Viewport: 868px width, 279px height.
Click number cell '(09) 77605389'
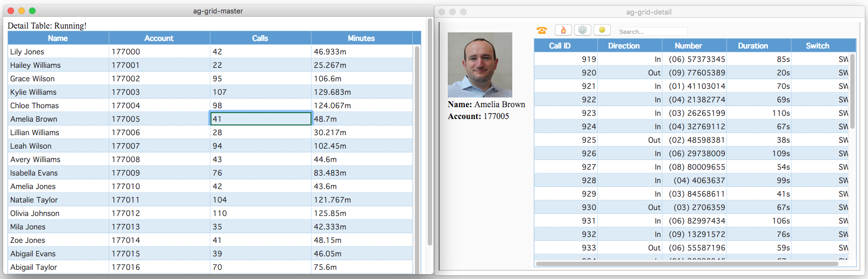(x=694, y=73)
